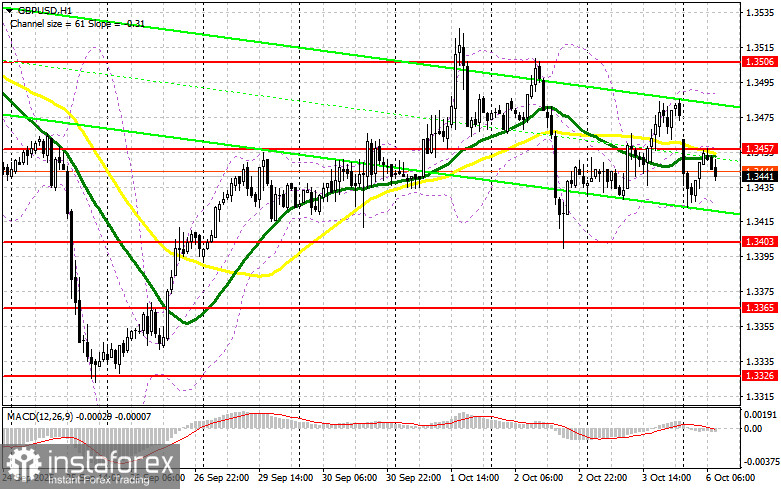
Task: Click the 0.00191 MACD scale value
Action: pos(760,414)
